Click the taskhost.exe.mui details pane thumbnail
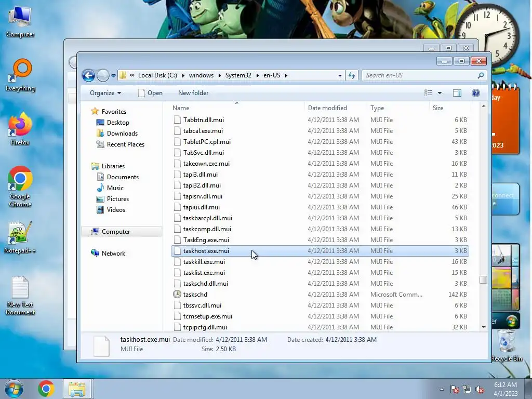The image size is (532, 399). 101,345
